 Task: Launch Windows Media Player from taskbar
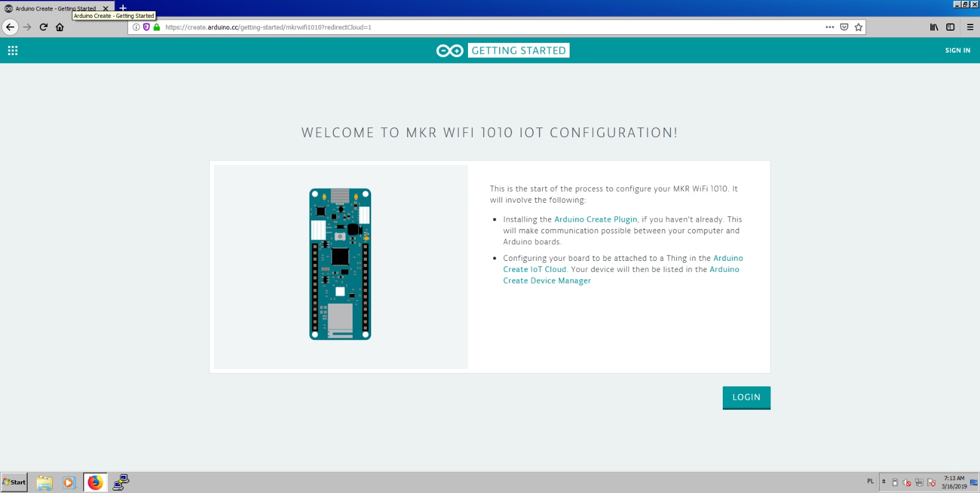tap(69, 483)
